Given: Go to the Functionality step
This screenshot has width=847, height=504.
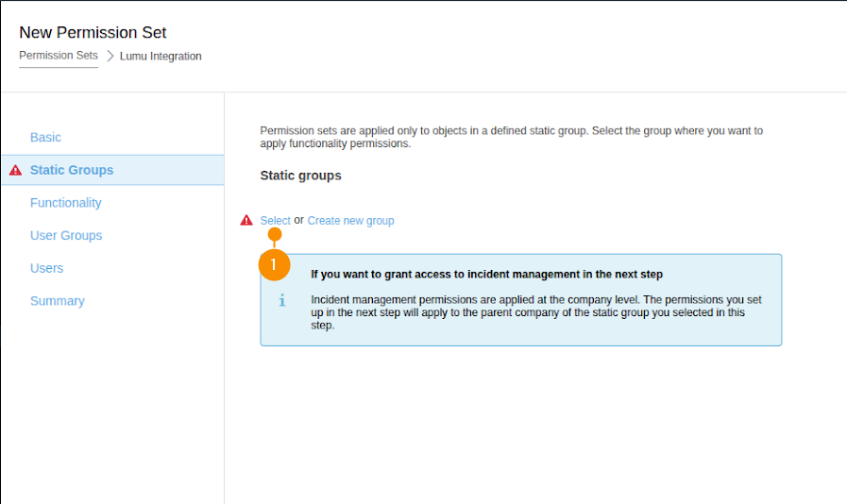Looking at the screenshot, I should (x=65, y=203).
